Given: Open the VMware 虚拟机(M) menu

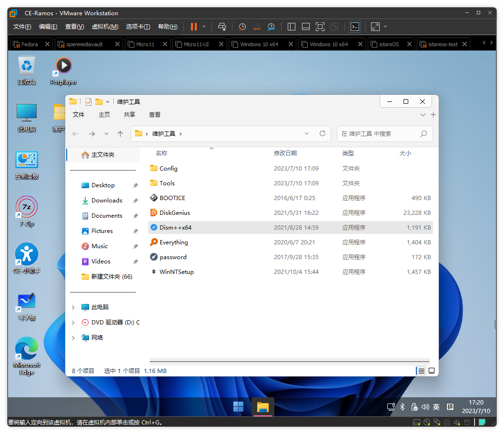Looking at the screenshot, I should (105, 27).
